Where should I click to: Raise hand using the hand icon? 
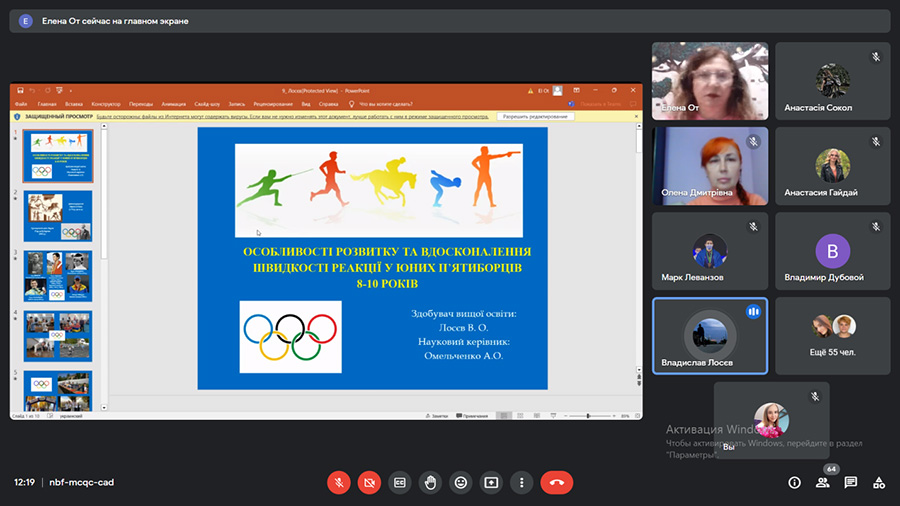coord(430,482)
